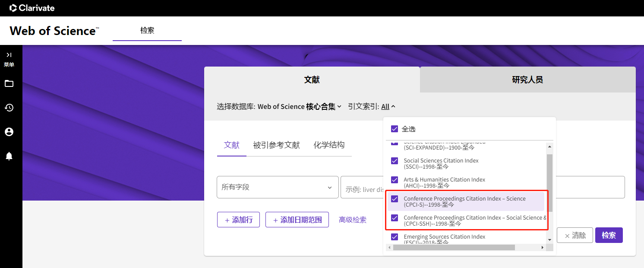The height and width of the screenshot is (268, 644).
Task: Click the scroll down arrow in index list
Action: 549,240
